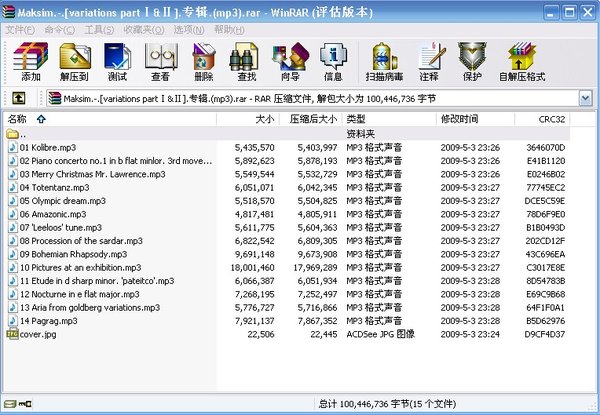Maximize the WinRAR window
Screen dimensions: 600x415
(x=569, y=13)
